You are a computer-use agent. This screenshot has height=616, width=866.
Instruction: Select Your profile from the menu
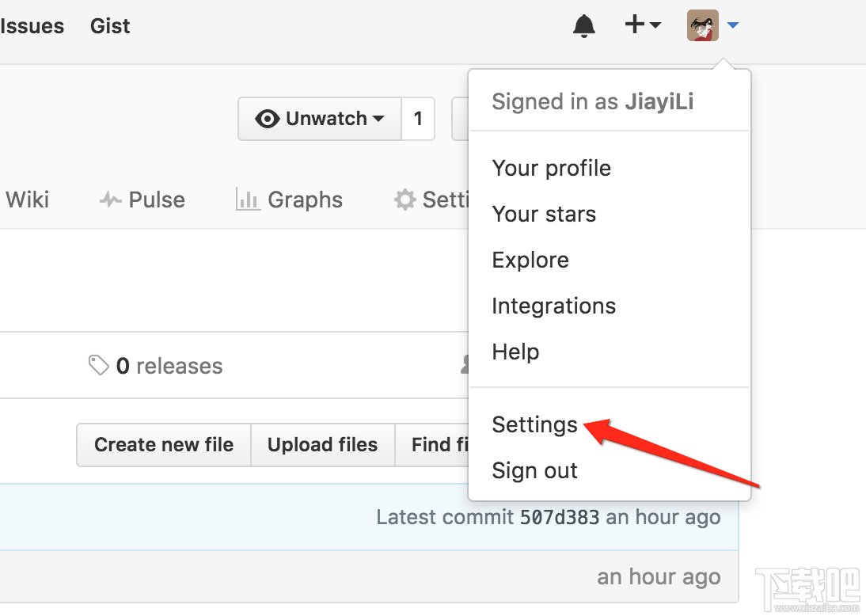pyautogui.click(x=551, y=168)
